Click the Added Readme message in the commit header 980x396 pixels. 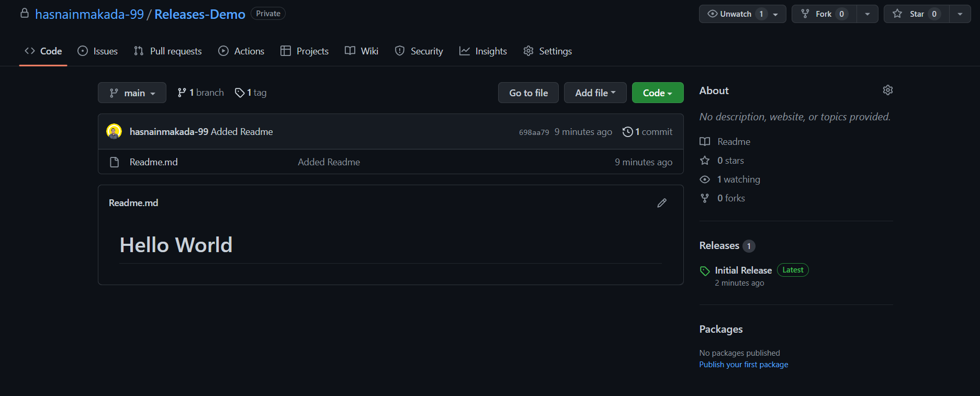coord(242,132)
